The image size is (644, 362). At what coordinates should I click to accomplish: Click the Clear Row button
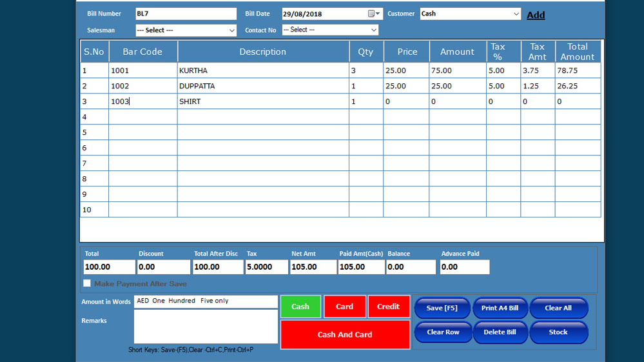pos(443,332)
